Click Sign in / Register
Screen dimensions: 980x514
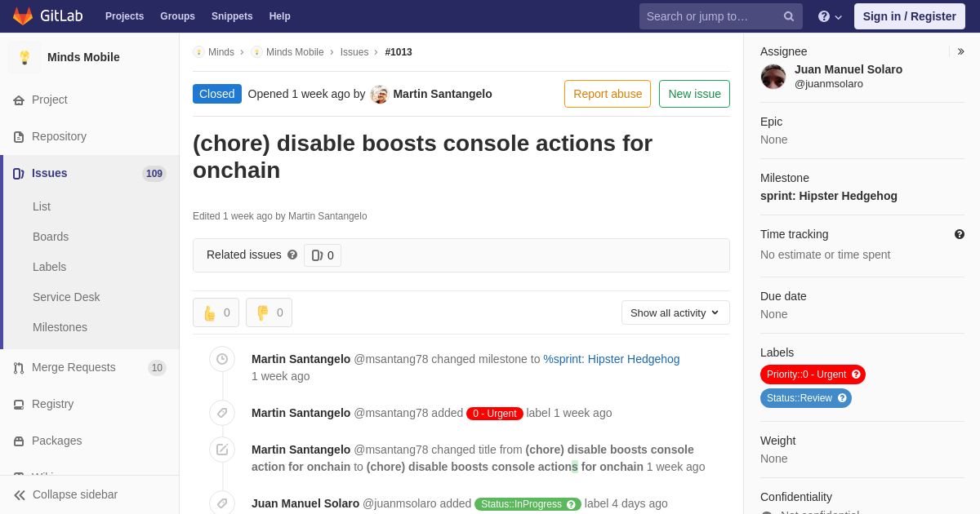(909, 16)
